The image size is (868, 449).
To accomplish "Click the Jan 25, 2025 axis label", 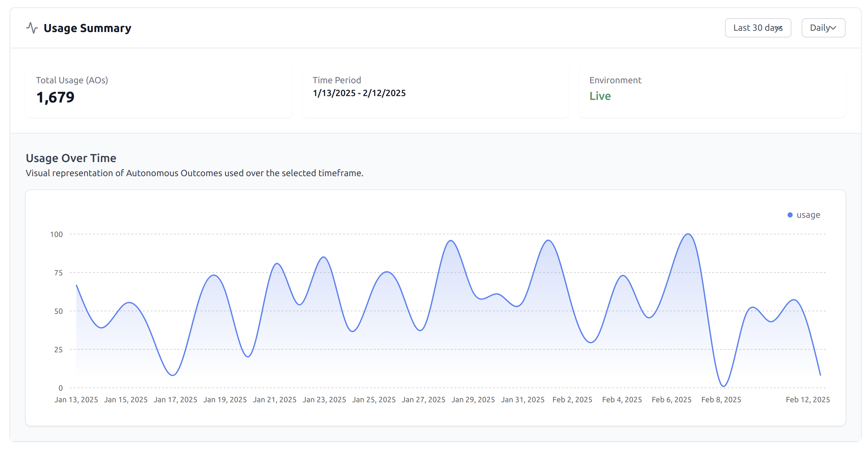I will (x=374, y=400).
